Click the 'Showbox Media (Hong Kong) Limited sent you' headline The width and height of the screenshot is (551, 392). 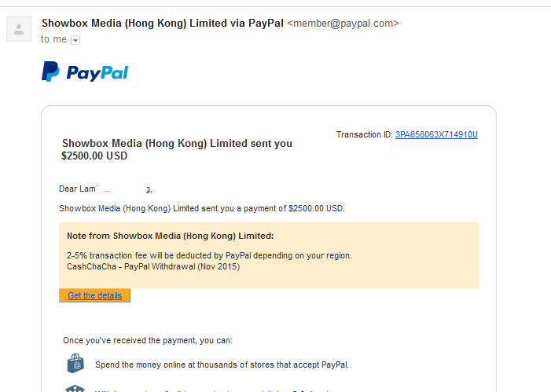177,143
